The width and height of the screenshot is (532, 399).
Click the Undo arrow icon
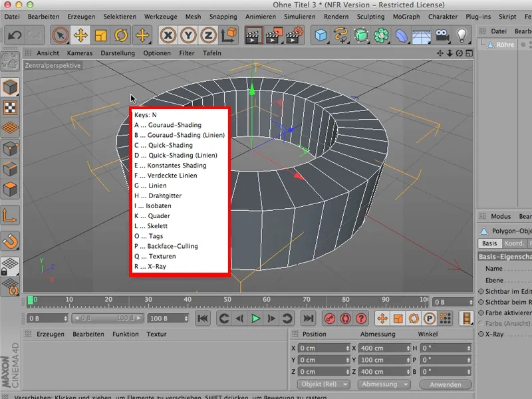click(15, 35)
